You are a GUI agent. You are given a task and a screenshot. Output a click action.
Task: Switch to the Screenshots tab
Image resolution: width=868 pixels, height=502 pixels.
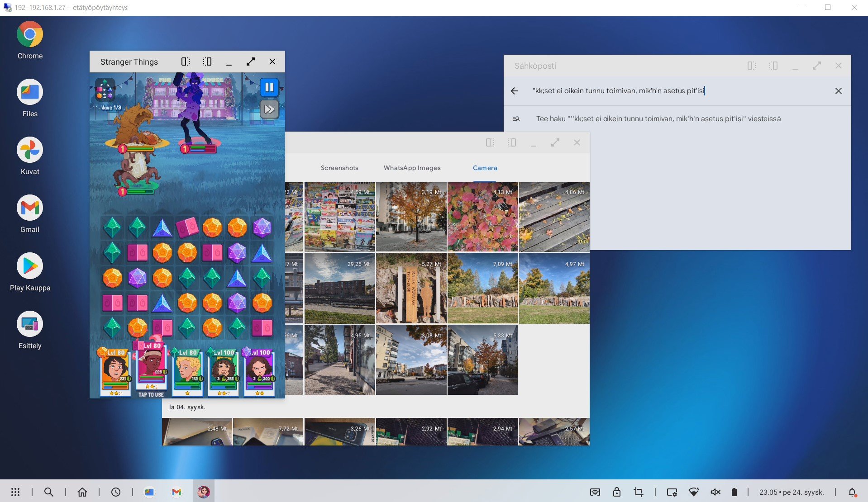[x=339, y=168]
